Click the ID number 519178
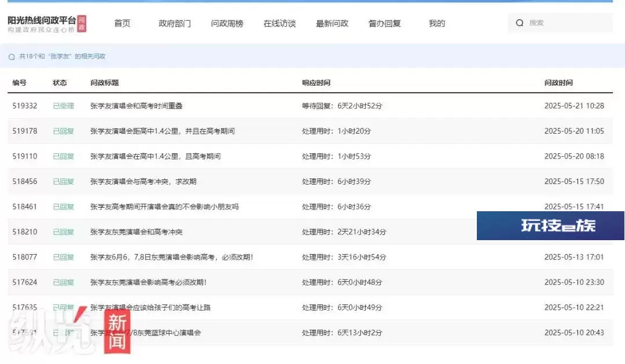 (x=25, y=131)
